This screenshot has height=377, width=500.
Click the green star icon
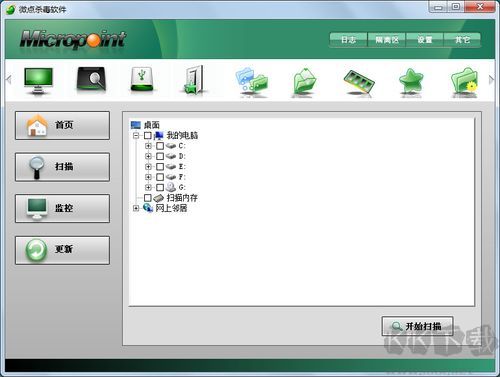point(411,82)
